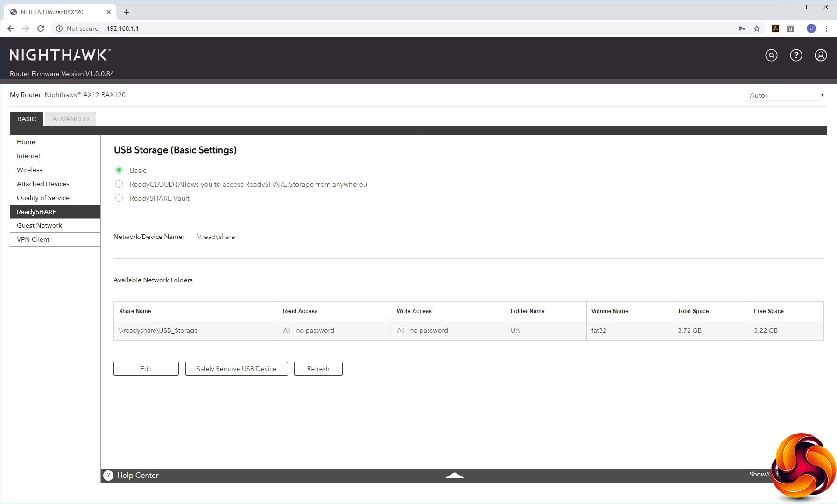Open the Chrome three-dot menu

(826, 28)
